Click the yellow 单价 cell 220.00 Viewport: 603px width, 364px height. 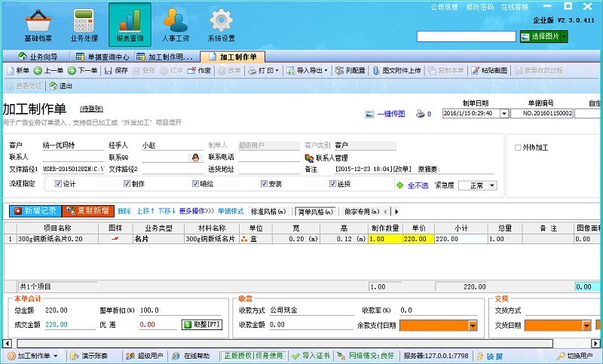(419, 239)
